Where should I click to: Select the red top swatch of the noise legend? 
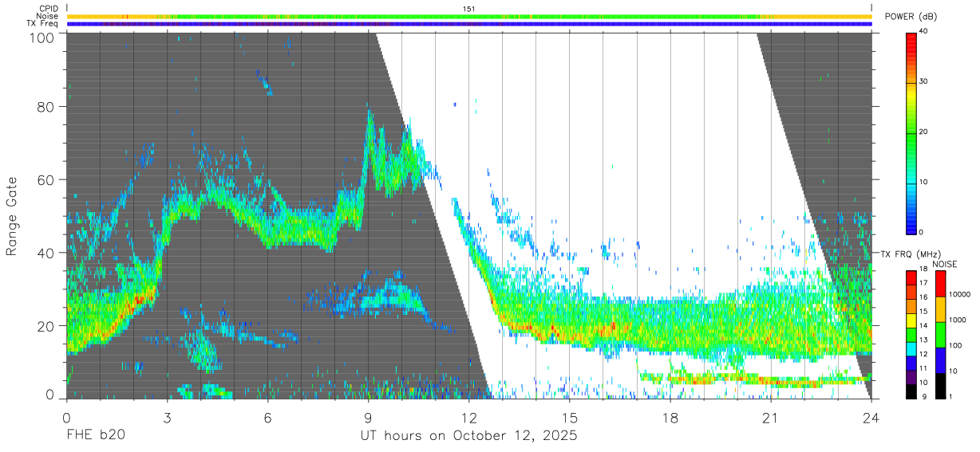[x=940, y=284]
